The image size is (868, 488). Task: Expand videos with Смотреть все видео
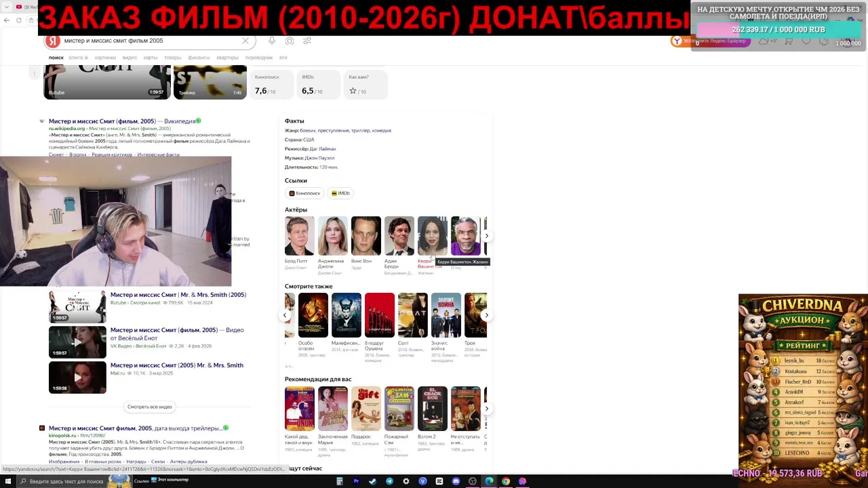(x=150, y=407)
